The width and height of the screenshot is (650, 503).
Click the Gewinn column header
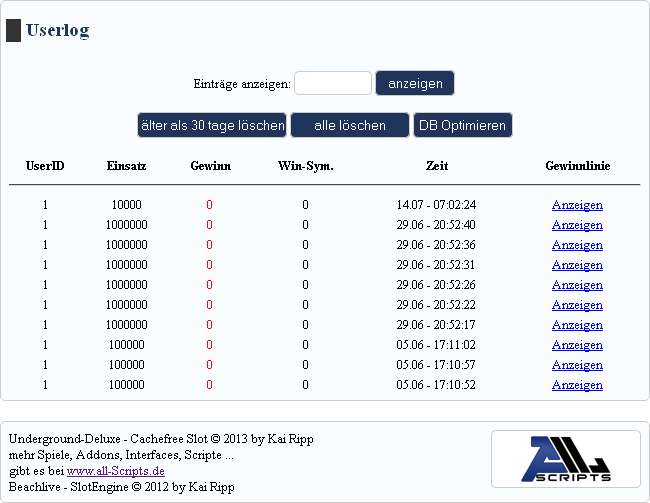(x=211, y=166)
